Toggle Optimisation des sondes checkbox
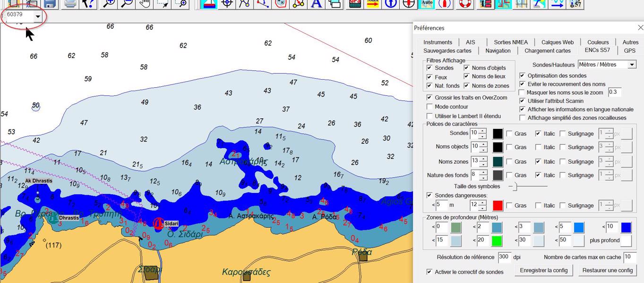The height and width of the screenshot is (283, 644). pyautogui.click(x=522, y=75)
